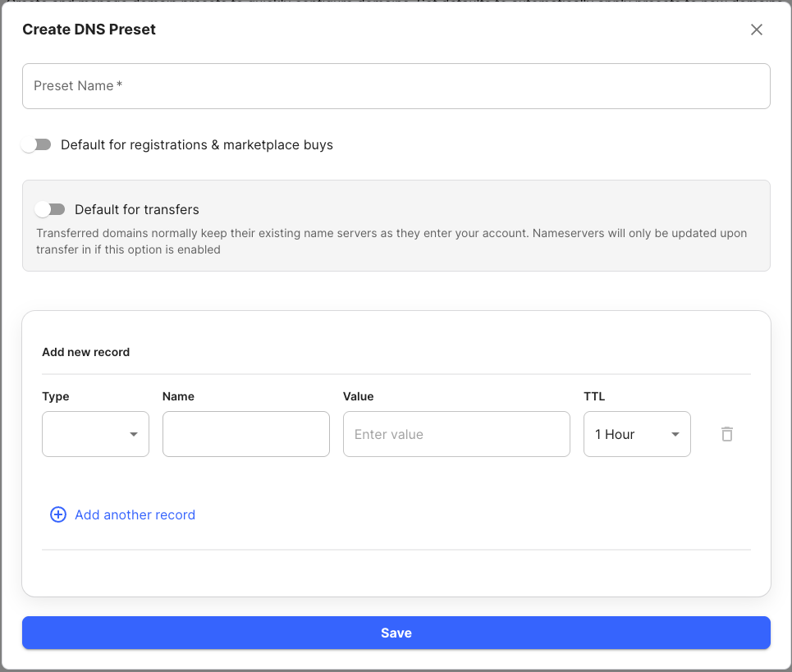Click the plus circle icon beside Add another record

[58, 514]
